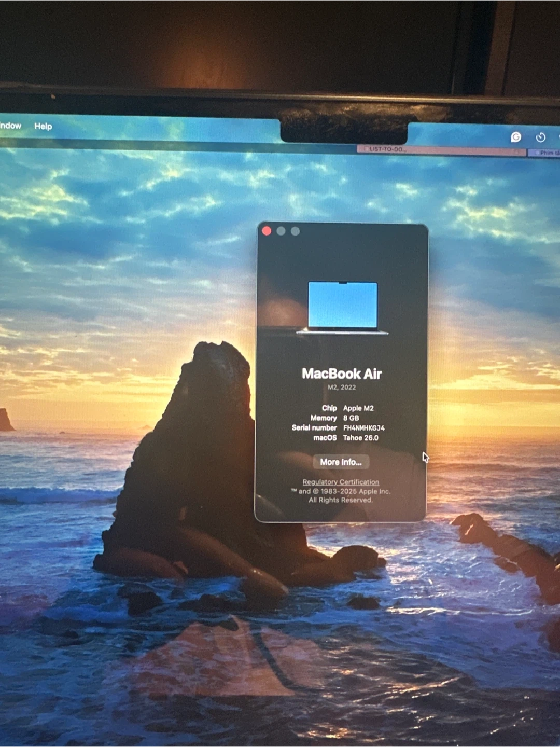Minimize the About This Mac window
The image size is (560, 747).
[x=281, y=231]
